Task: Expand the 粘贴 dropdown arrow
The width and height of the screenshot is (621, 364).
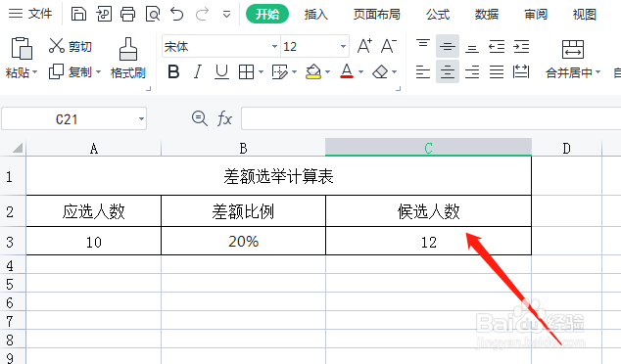Action: click(35, 72)
